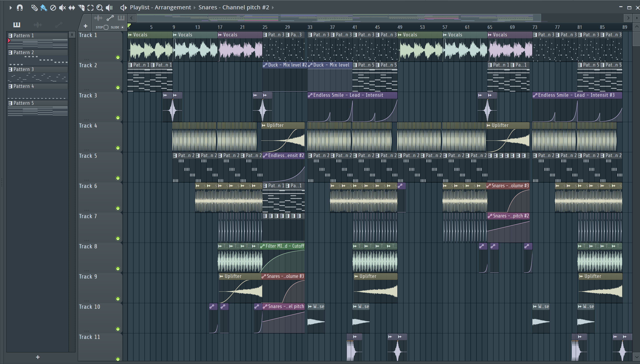Mute Track 4 using its green light
This screenshot has width=640, height=364.
[x=118, y=148]
